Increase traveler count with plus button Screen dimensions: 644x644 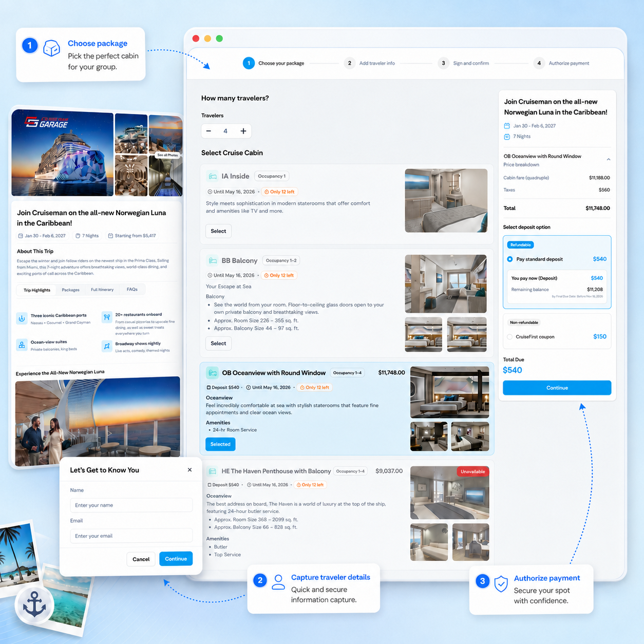(243, 131)
